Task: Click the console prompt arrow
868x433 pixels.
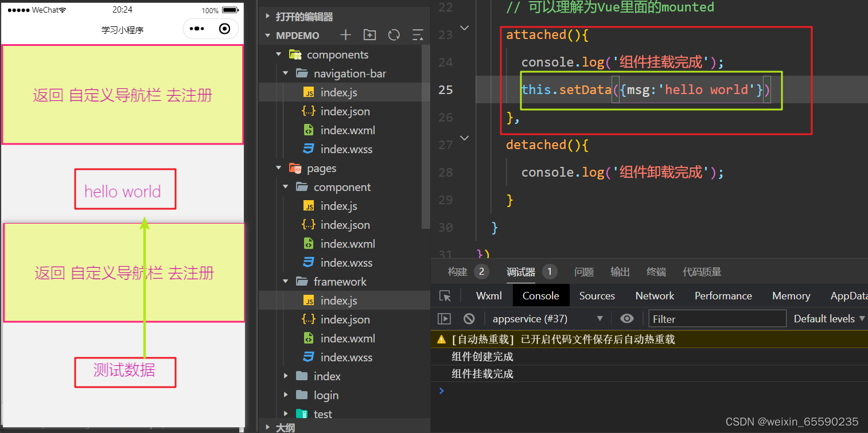Action: coord(441,391)
